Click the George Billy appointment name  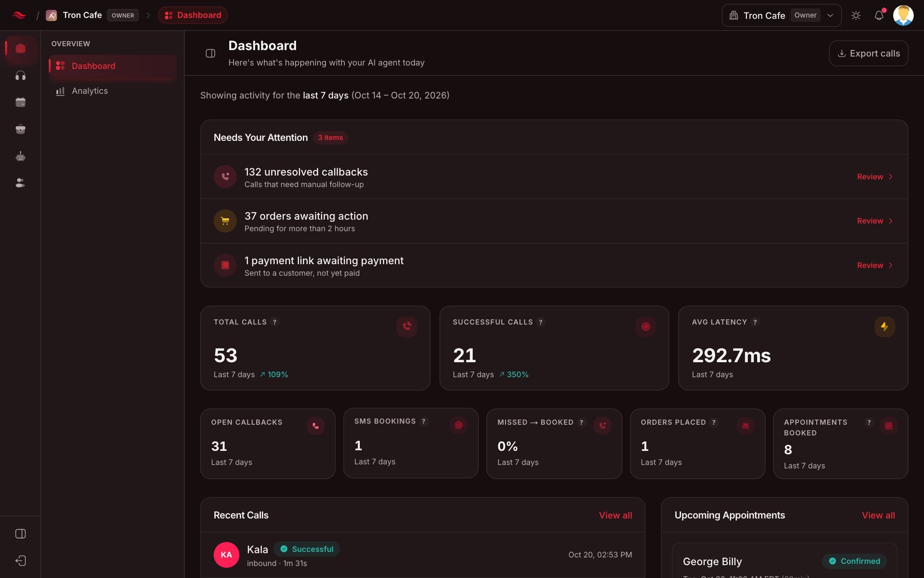tap(712, 561)
